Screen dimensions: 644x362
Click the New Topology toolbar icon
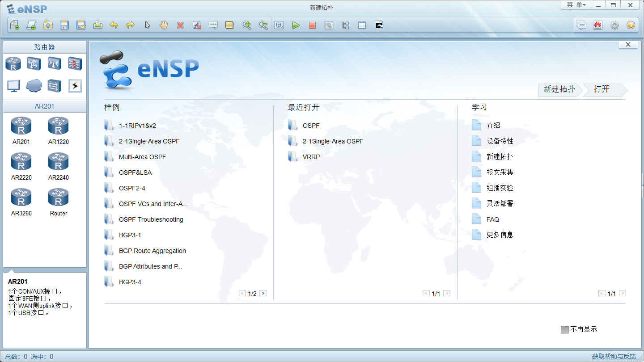pyautogui.click(x=15, y=25)
